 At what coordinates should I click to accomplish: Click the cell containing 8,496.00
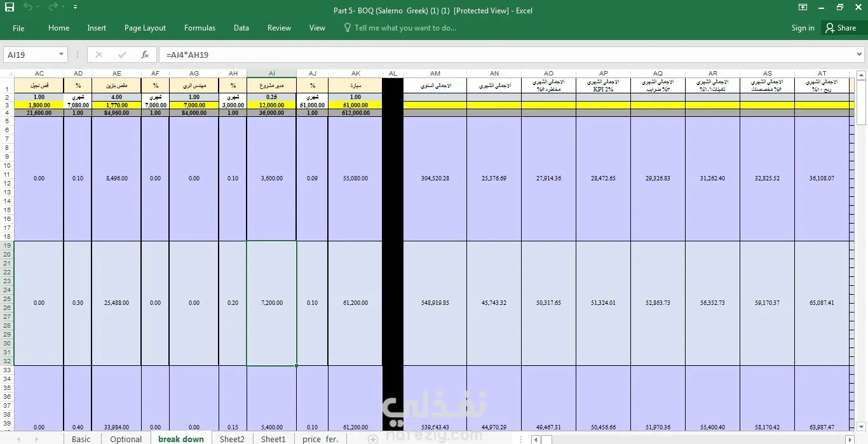point(116,178)
